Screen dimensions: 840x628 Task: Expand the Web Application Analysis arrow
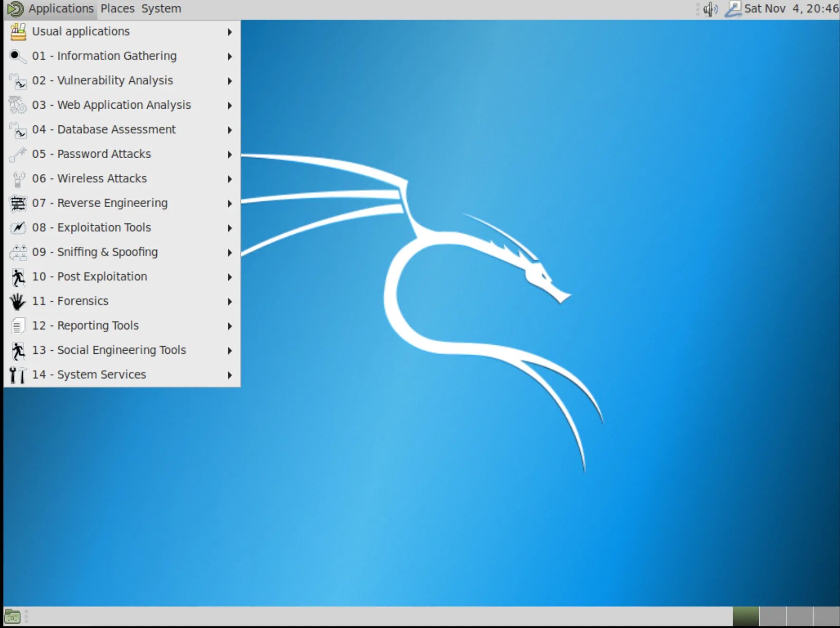tap(230, 105)
